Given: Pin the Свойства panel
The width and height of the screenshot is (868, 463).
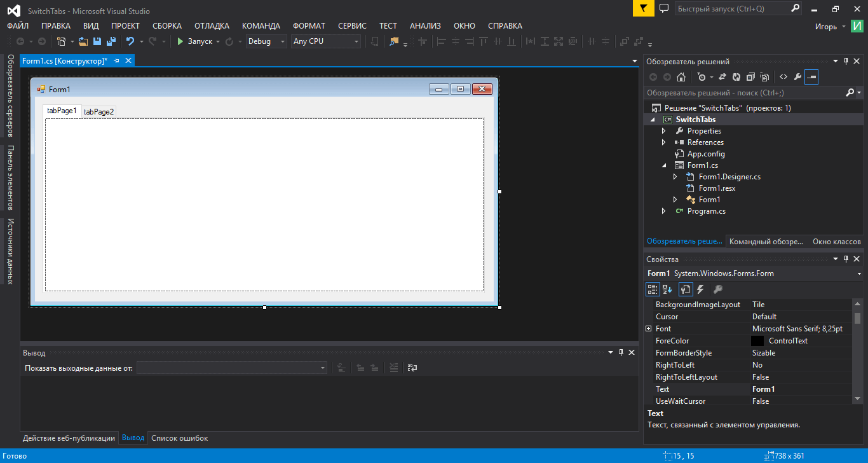Looking at the screenshot, I should (x=846, y=259).
